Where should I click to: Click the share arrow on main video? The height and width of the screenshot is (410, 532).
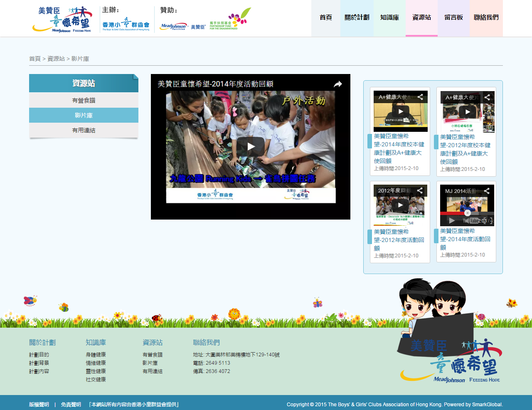(x=338, y=84)
